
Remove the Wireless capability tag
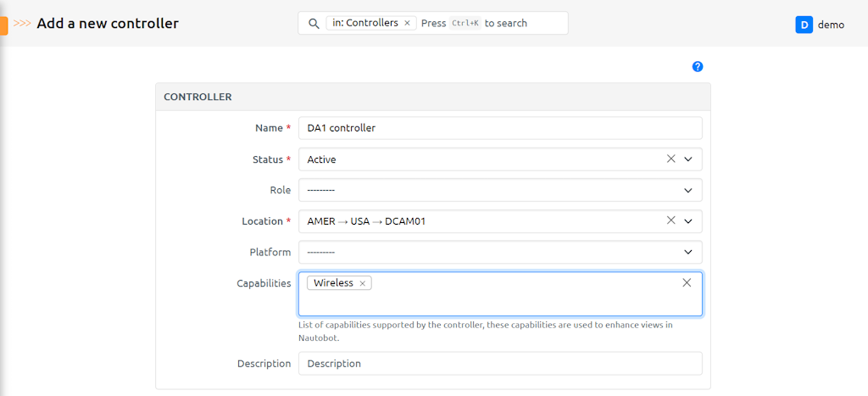[363, 283]
